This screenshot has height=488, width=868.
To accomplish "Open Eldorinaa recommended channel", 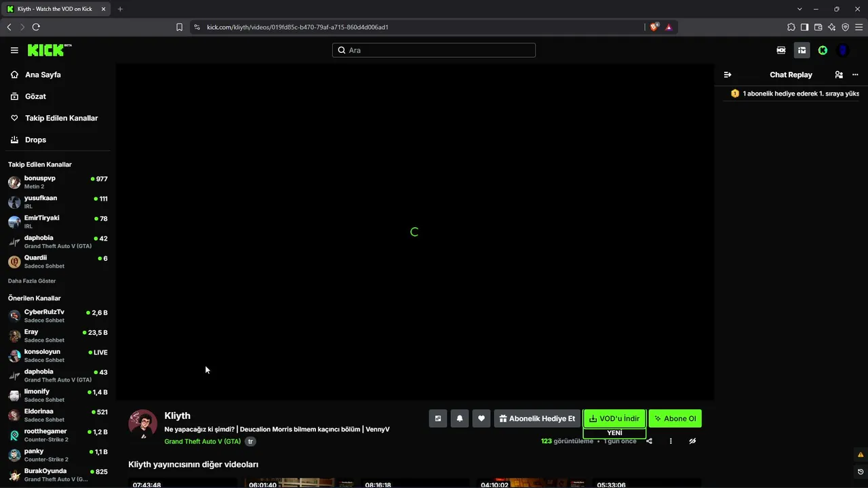I will point(58,415).
